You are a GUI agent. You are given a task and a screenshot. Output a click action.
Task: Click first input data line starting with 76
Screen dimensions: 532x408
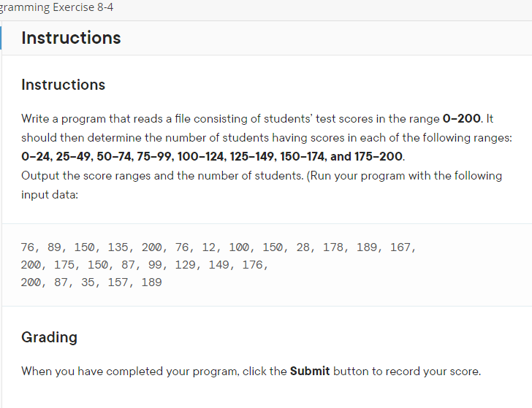(218, 247)
